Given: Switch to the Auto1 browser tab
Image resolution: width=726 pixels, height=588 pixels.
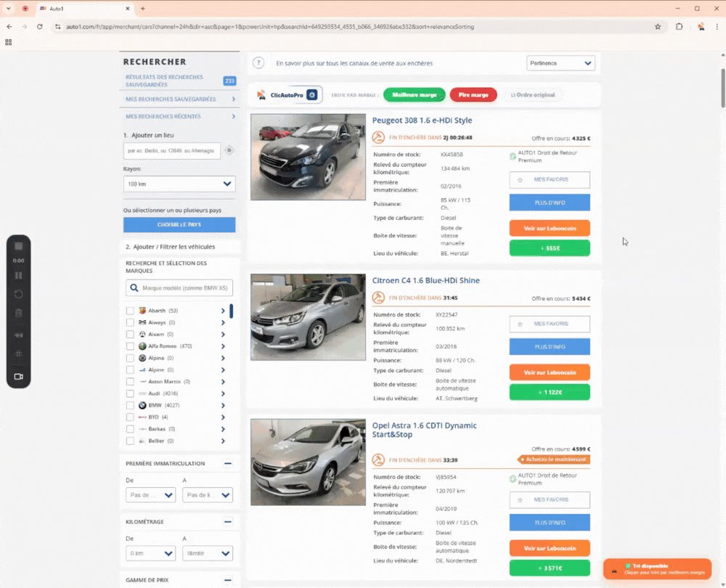Looking at the screenshot, I should click(x=83, y=8).
